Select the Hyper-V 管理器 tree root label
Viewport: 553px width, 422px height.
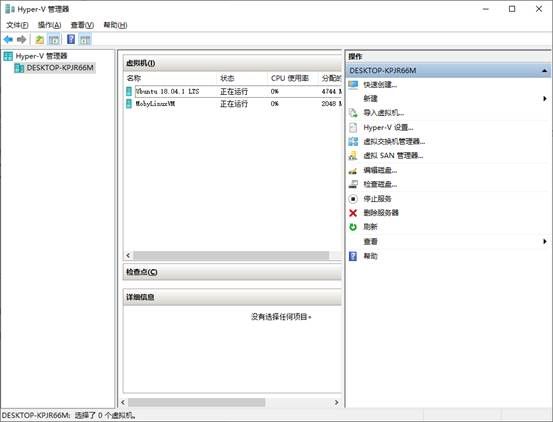coord(41,56)
